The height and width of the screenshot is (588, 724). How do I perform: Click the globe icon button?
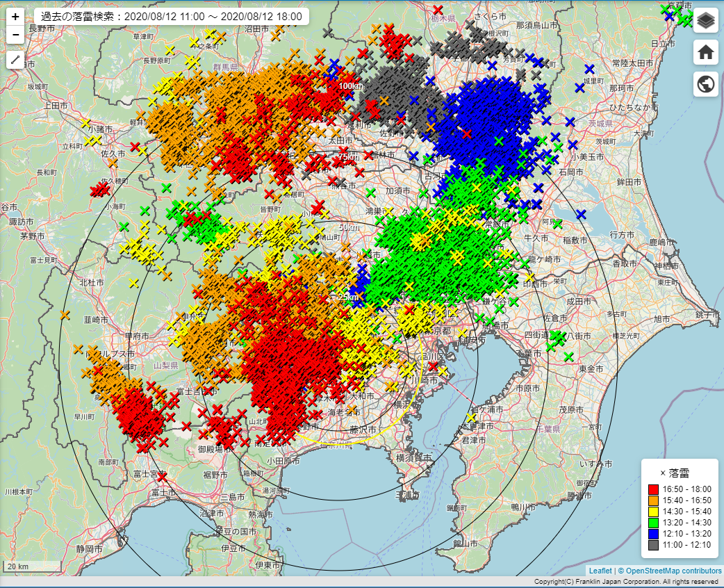coord(706,84)
